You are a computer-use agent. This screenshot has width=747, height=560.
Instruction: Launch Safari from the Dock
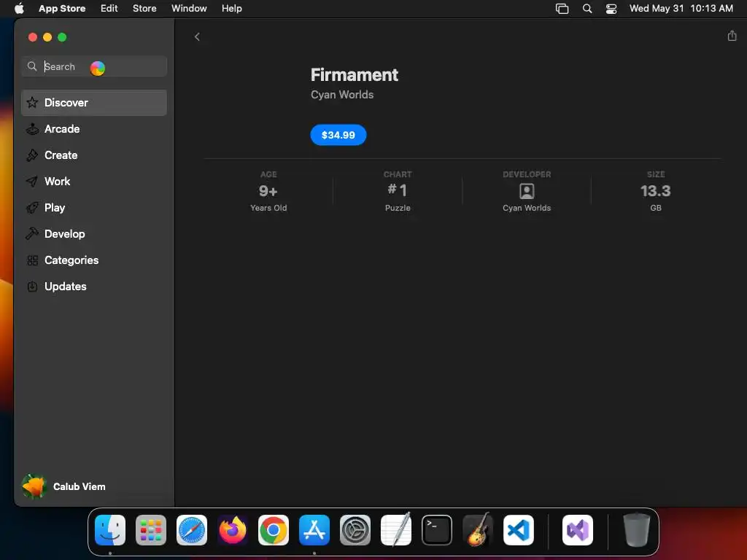click(192, 530)
